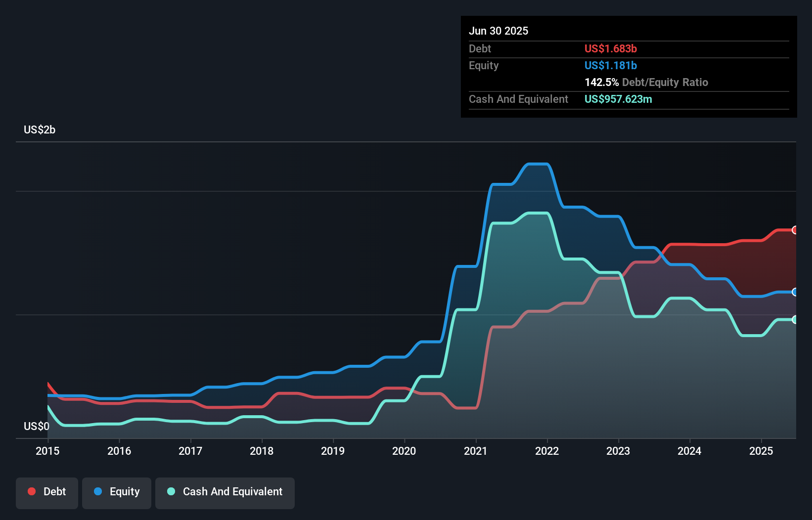Click the red Debt legend dot
Viewport: 812px width, 520px height.
[31, 491]
